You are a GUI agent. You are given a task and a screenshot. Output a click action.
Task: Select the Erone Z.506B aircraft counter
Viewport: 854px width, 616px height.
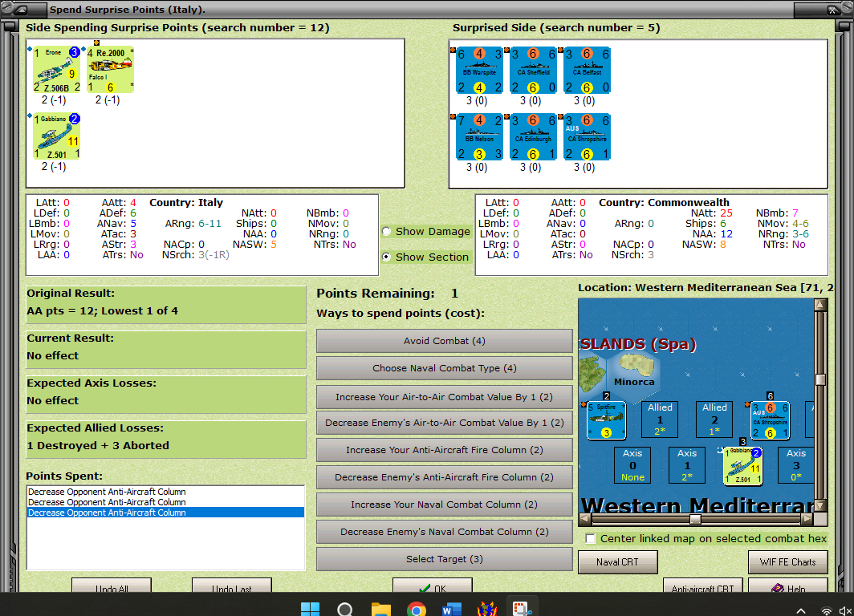(x=57, y=70)
